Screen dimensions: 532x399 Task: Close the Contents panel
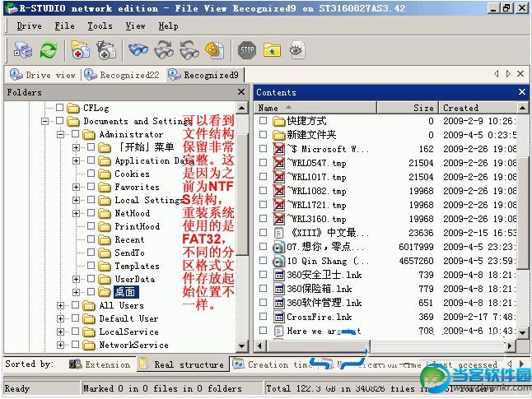pyautogui.click(x=522, y=92)
